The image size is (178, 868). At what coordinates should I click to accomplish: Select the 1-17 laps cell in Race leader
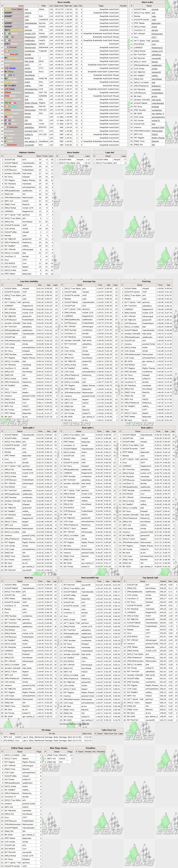[x=87, y=159]
